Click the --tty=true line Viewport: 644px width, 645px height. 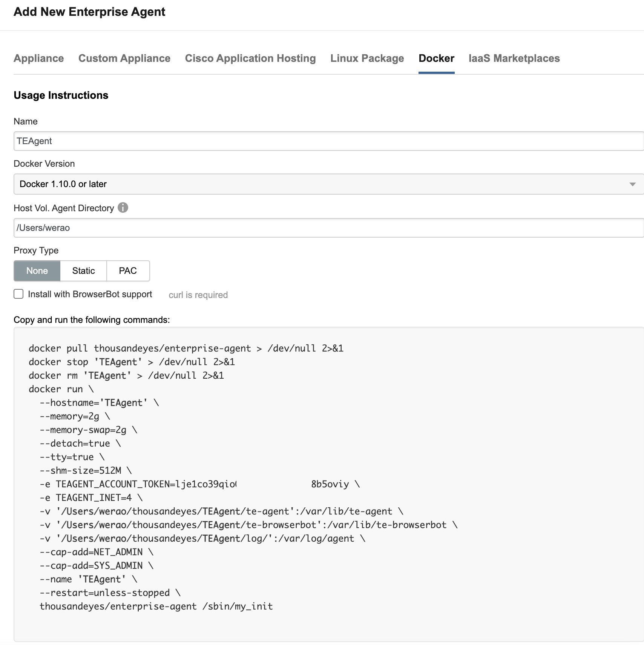tap(72, 457)
